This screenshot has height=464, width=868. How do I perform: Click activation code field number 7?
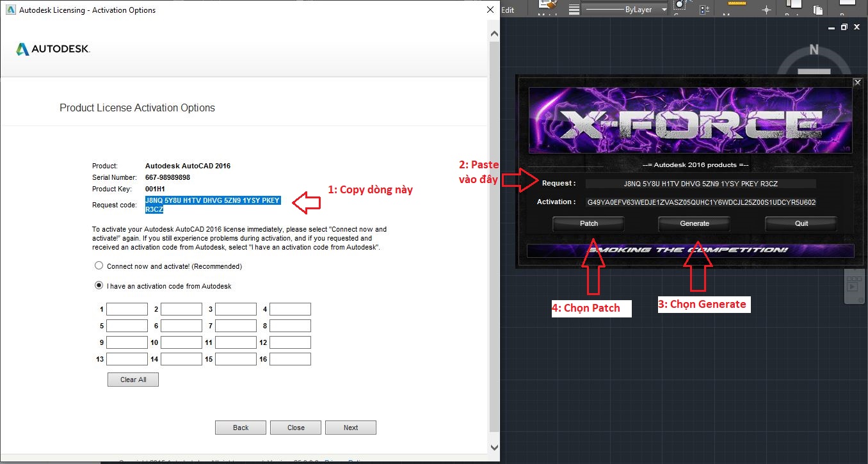pos(236,326)
